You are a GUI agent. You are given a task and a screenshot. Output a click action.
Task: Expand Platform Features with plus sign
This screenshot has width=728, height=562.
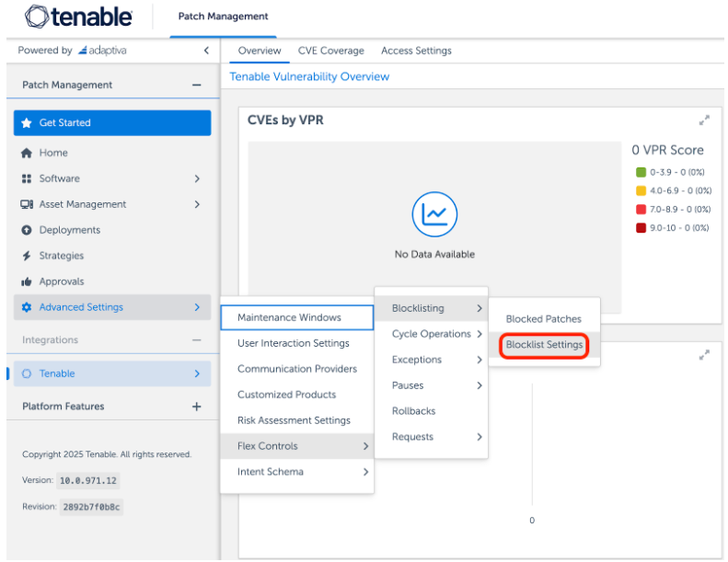[x=196, y=407]
